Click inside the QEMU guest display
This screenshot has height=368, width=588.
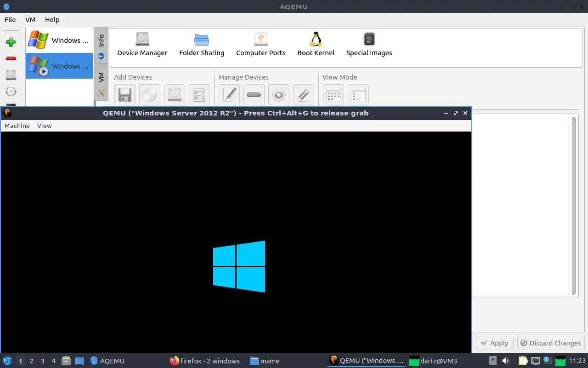tap(236, 242)
